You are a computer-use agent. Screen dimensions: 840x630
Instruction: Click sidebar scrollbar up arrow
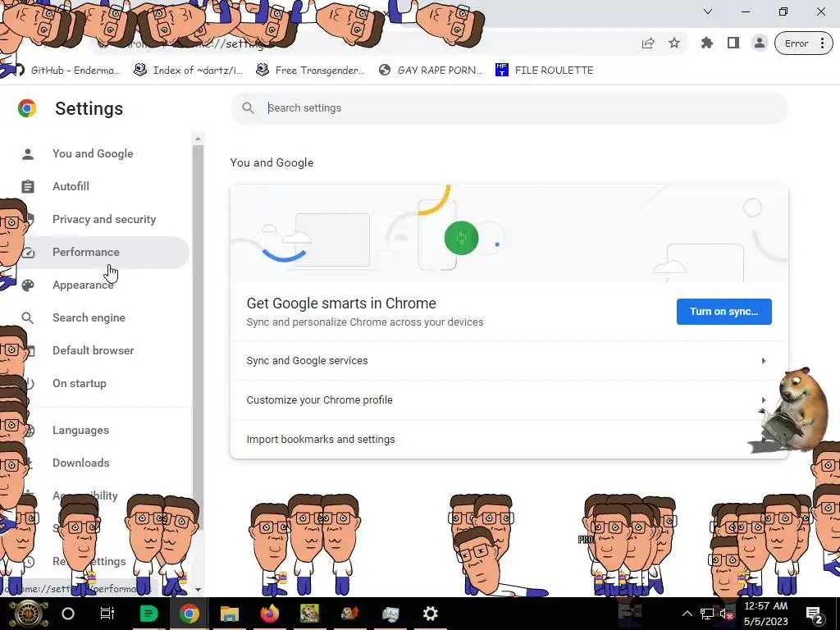199,138
